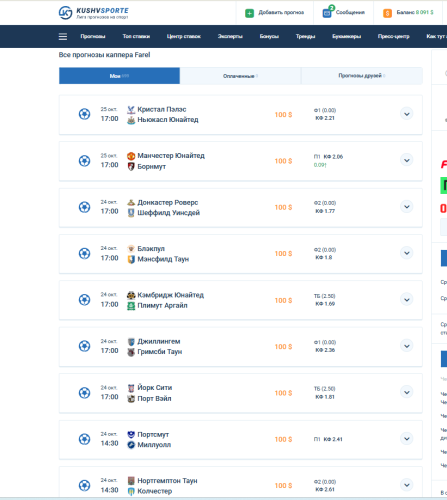Image resolution: width=447 pixels, height=500 pixels.
Task: Expand the York City vs Port Vale forecast
Action: point(407,392)
